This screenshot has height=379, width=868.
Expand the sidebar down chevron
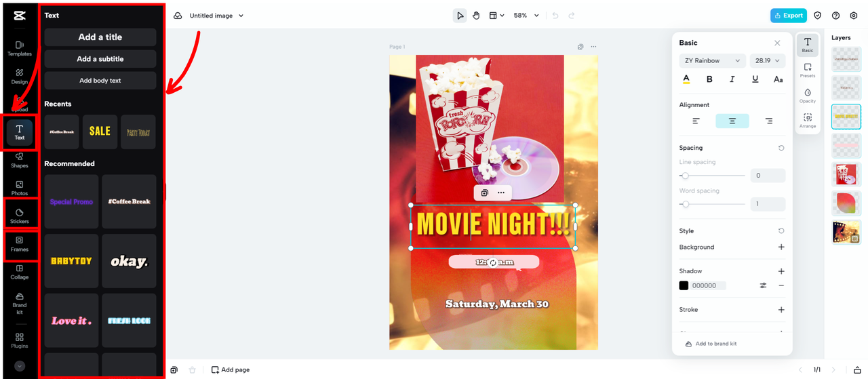point(19,366)
